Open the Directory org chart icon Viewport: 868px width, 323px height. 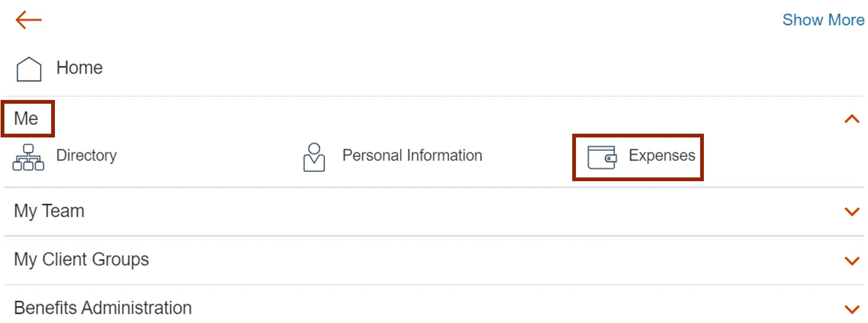point(28,157)
